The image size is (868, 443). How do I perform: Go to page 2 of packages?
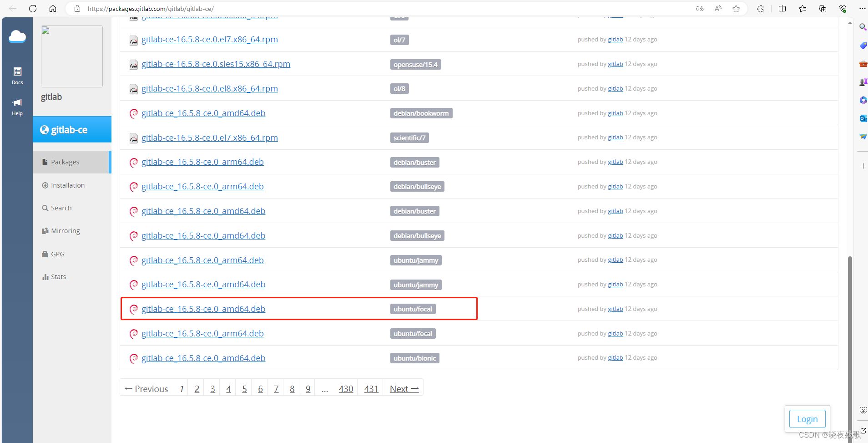(197, 389)
